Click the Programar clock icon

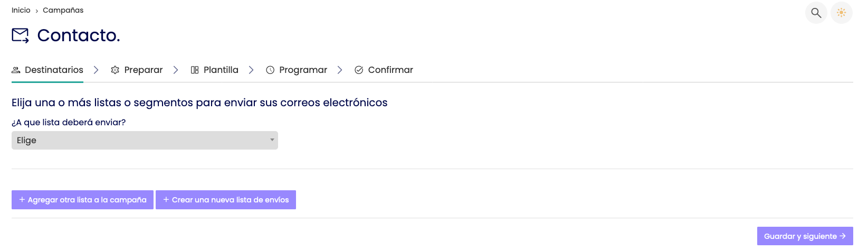(270, 70)
